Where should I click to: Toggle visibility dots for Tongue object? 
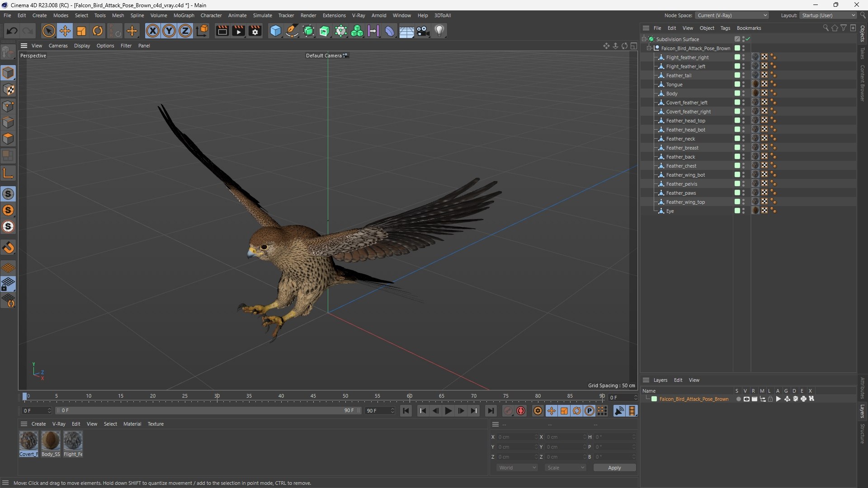(x=744, y=84)
